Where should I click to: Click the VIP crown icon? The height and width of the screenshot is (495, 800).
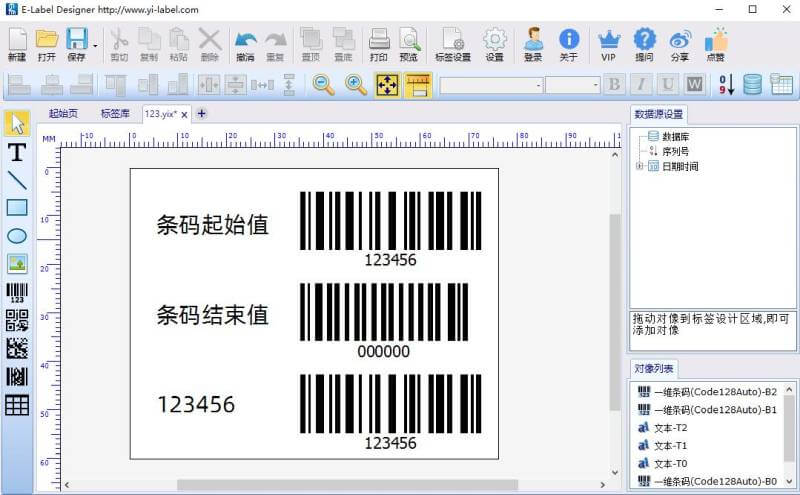609,44
